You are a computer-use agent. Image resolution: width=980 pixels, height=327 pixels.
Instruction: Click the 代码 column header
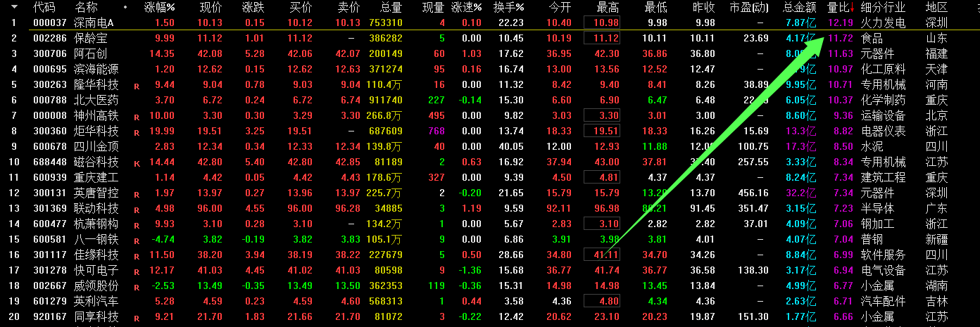tap(44, 8)
